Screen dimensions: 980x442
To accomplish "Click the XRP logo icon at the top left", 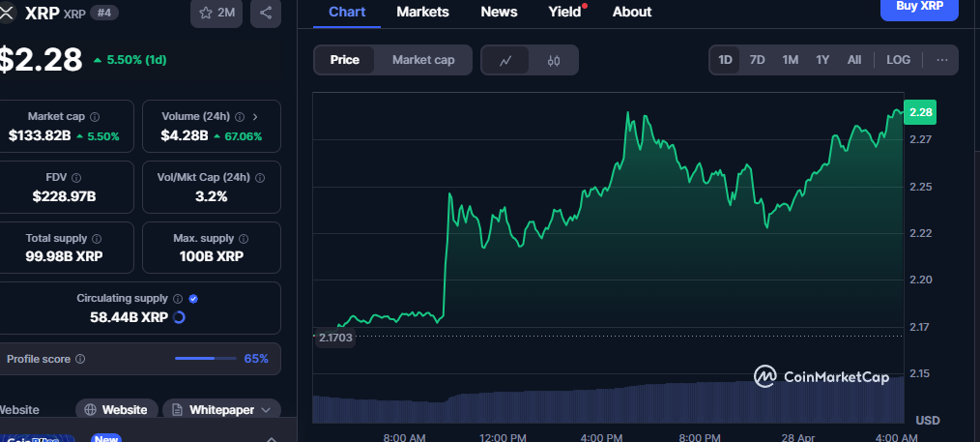I will pyautogui.click(x=6, y=13).
